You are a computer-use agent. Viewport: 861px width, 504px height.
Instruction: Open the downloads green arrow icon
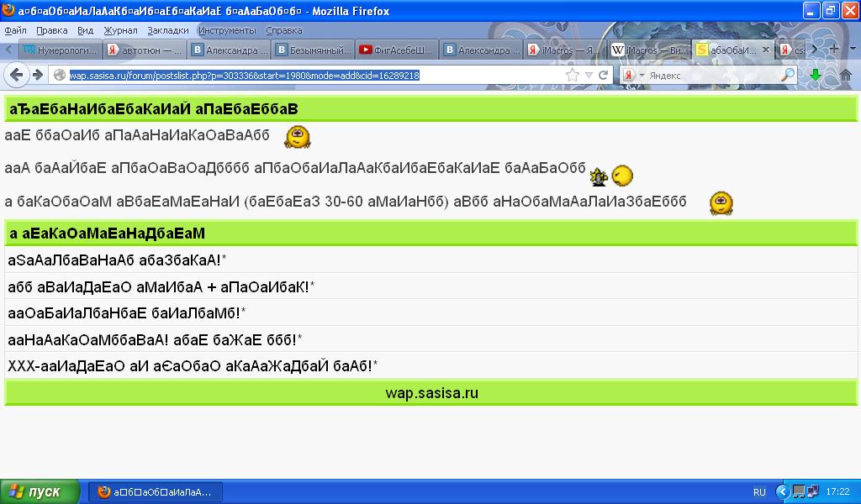point(815,75)
